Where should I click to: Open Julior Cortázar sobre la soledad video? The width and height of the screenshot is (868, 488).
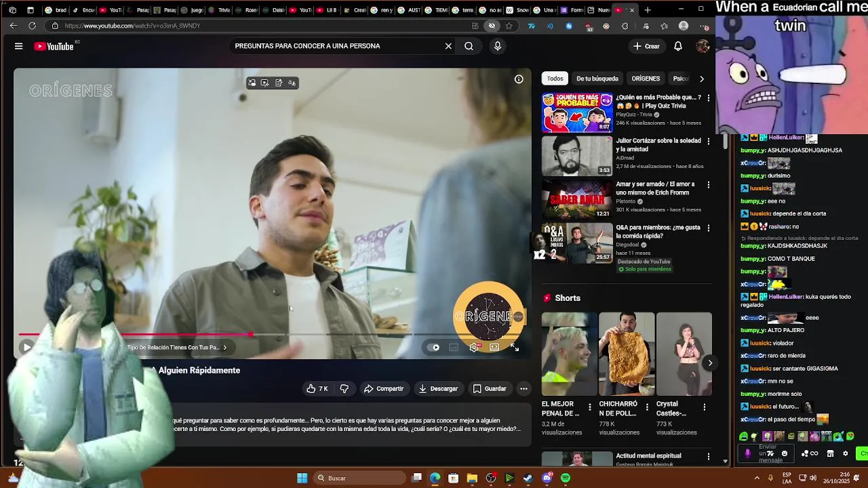pyautogui.click(x=577, y=156)
